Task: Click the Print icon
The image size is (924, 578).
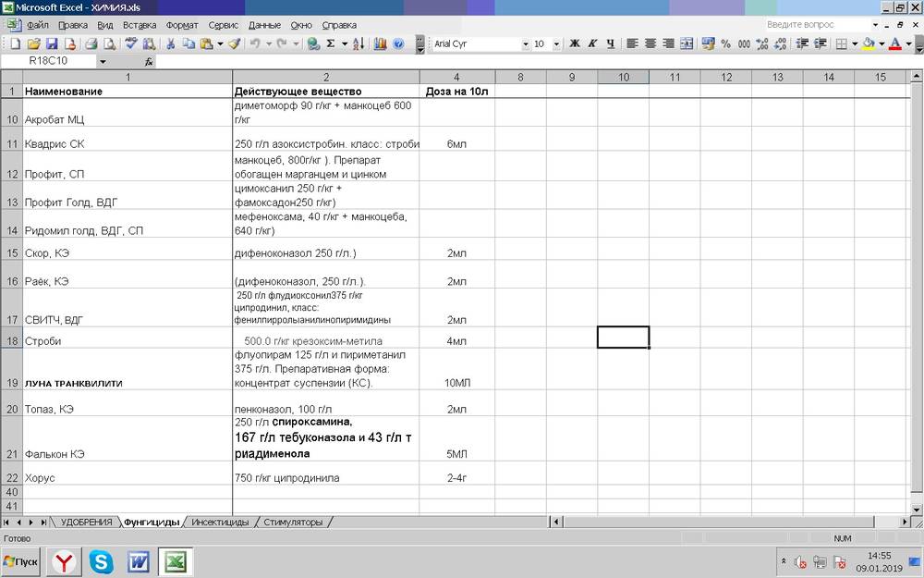Action: pyautogui.click(x=91, y=43)
